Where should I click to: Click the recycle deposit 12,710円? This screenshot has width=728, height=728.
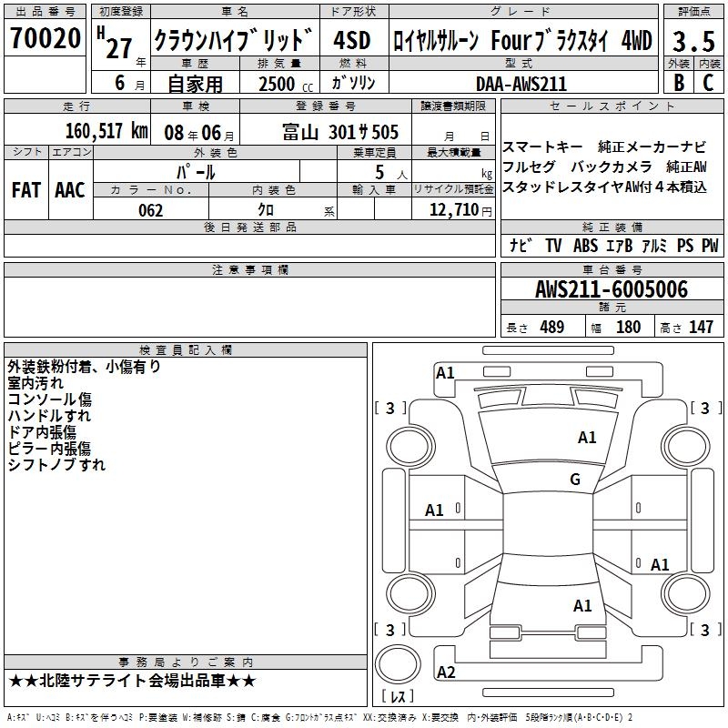tap(460, 210)
